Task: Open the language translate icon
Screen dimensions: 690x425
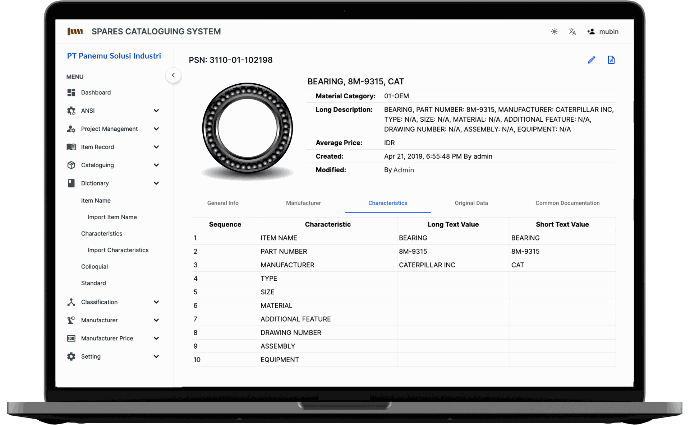Action: pyautogui.click(x=572, y=32)
